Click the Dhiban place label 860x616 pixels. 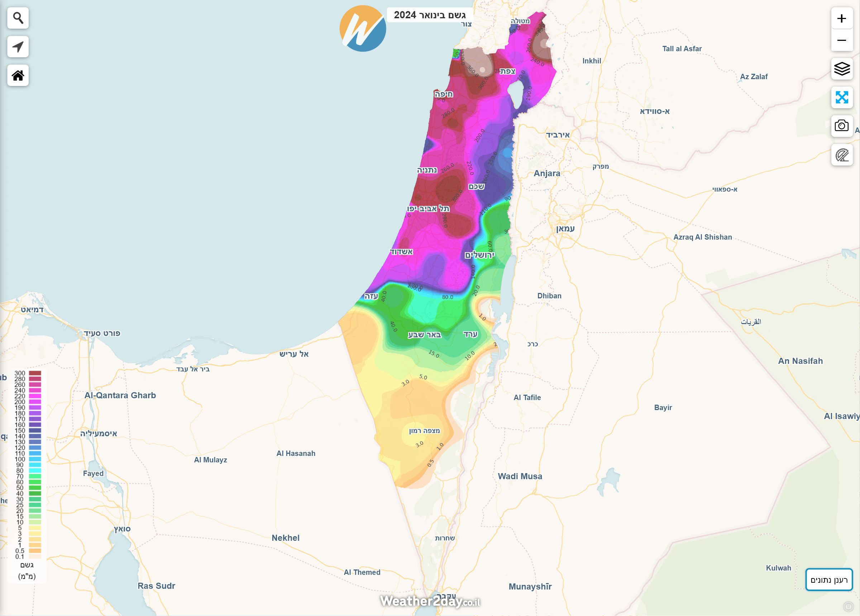[549, 296]
